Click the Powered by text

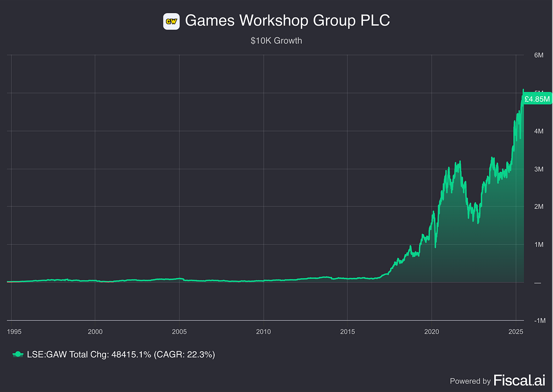pos(470,381)
